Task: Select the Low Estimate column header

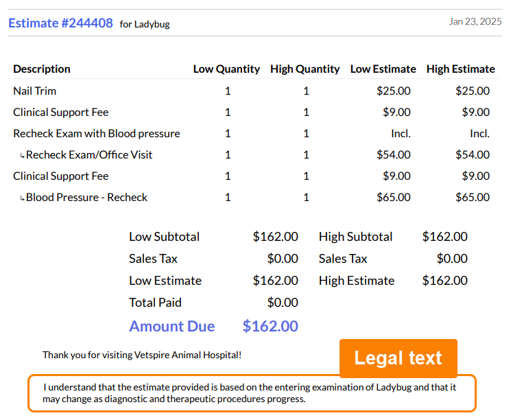Action: 383,69
